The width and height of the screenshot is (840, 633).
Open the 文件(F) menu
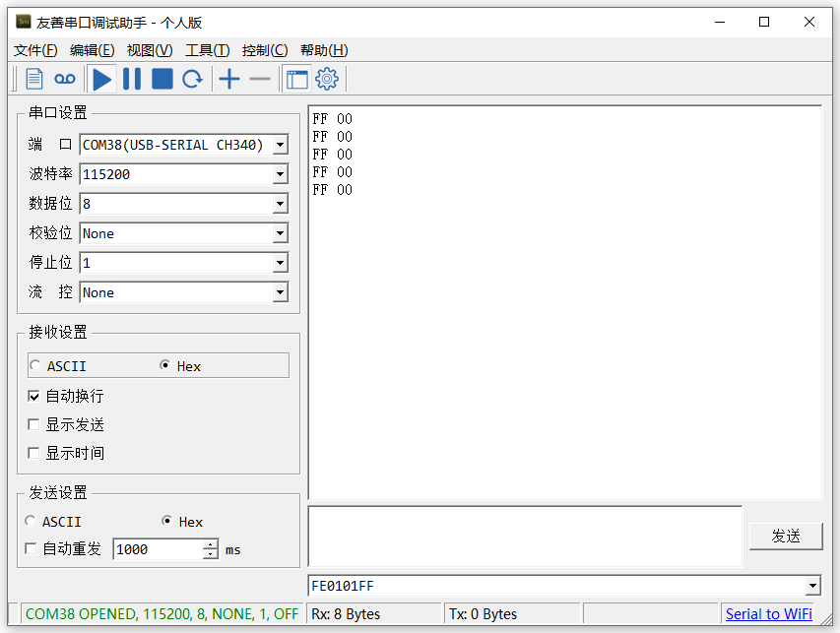click(x=35, y=50)
